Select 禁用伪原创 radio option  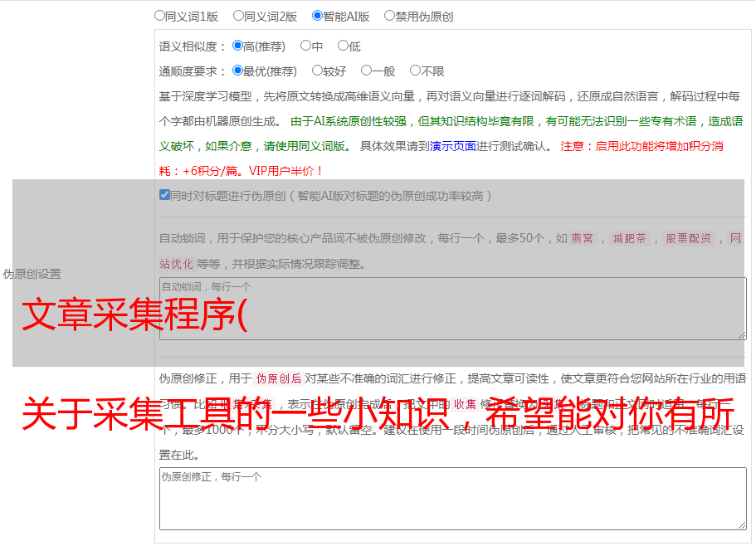coord(389,16)
